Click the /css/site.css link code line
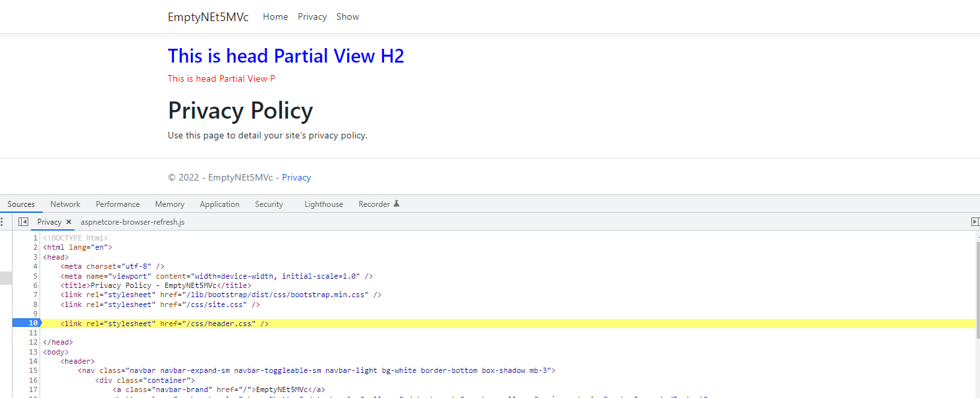Image resolution: width=980 pixels, height=398 pixels. pyautogui.click(x=160, y=304)
